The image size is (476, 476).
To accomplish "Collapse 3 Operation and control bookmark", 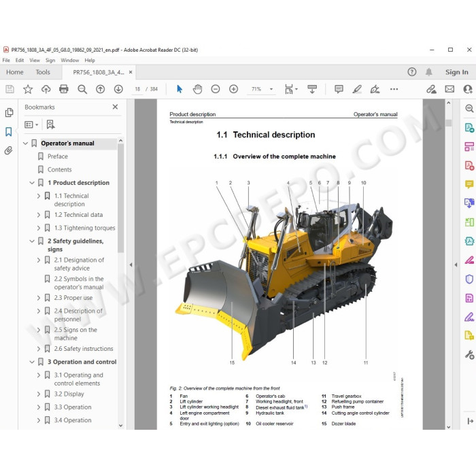I will pos(32,362).
